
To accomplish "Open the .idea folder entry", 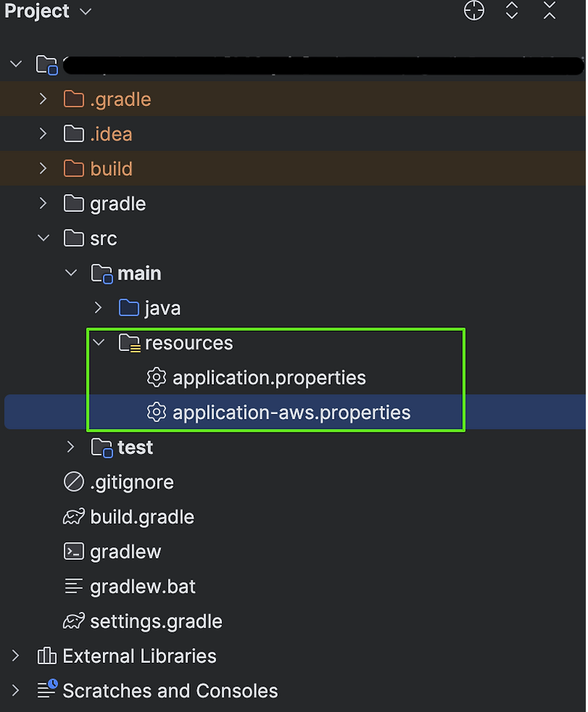I will click(x=111, y=133).
